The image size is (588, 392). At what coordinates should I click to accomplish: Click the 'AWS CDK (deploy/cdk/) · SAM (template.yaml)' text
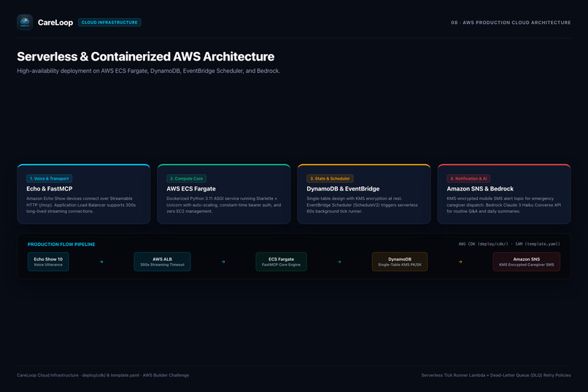pyautogui.click(x=509, y=244)
